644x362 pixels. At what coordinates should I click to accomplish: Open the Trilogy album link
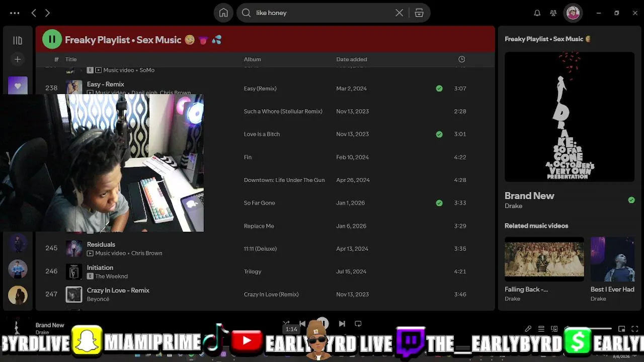pyautogui.click(x=253, y=271)
